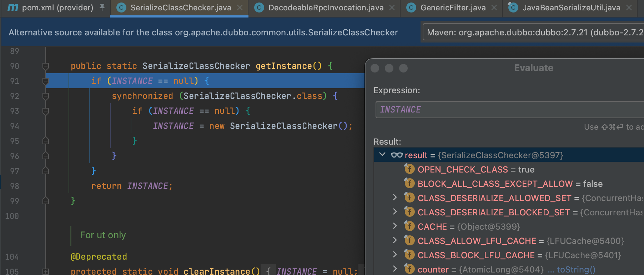Click Java class icon on GenericFilter.java tab

coord(411,7)
